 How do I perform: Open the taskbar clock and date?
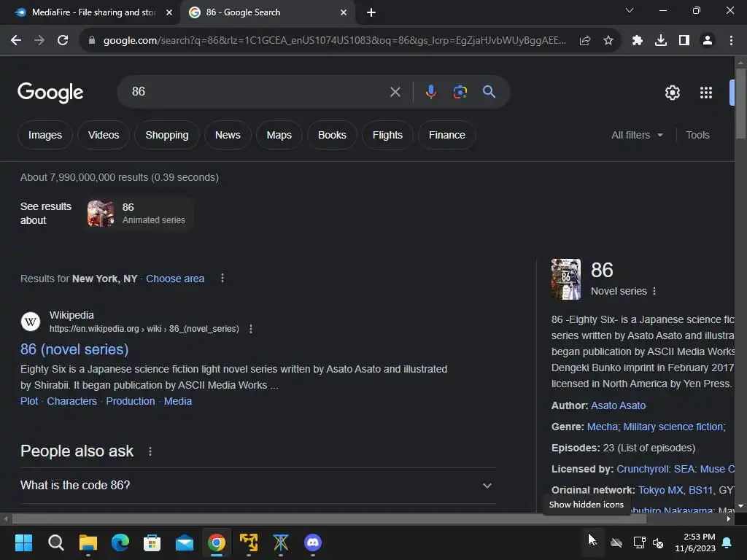point(695,542)
